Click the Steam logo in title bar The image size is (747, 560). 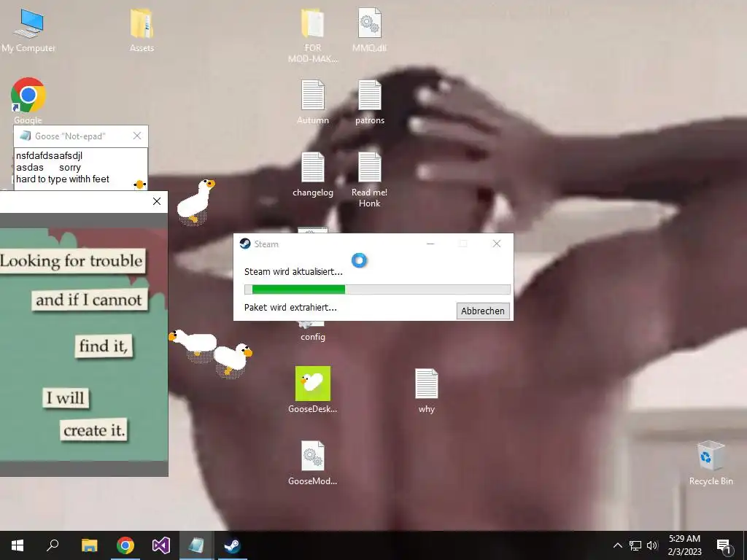point(245,244)
